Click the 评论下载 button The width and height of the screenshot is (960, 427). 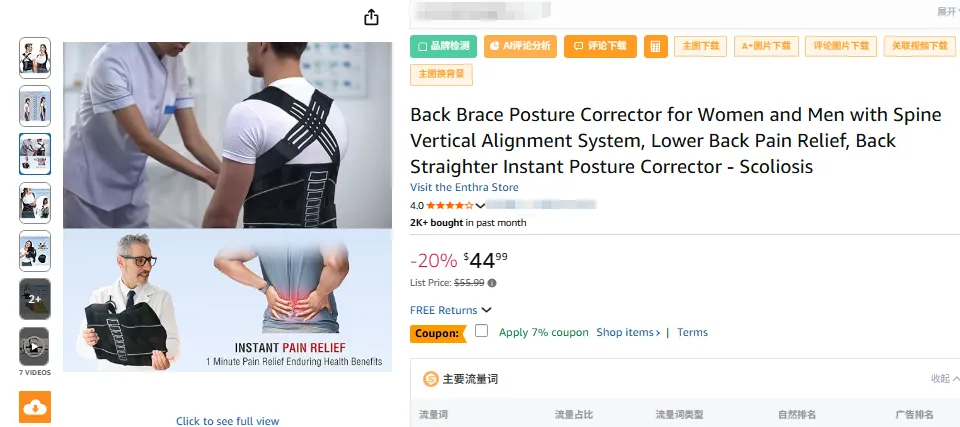600,47
